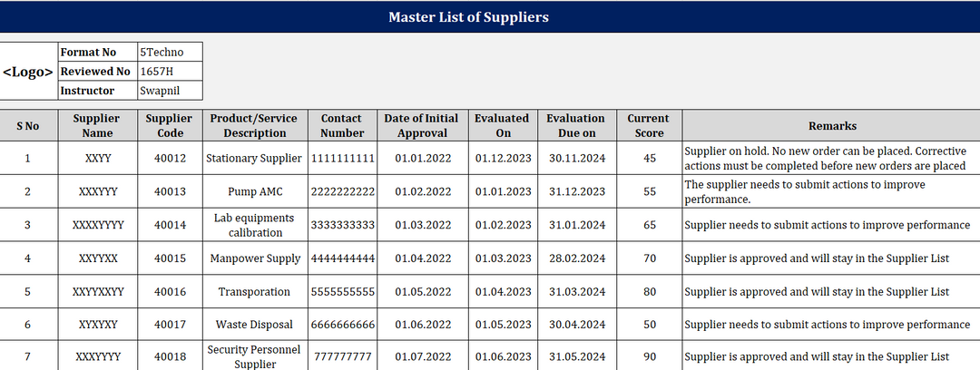This screenshot has height=370, width=980.
Task: Click the Supplier Code column header
Action: [170, 125]
